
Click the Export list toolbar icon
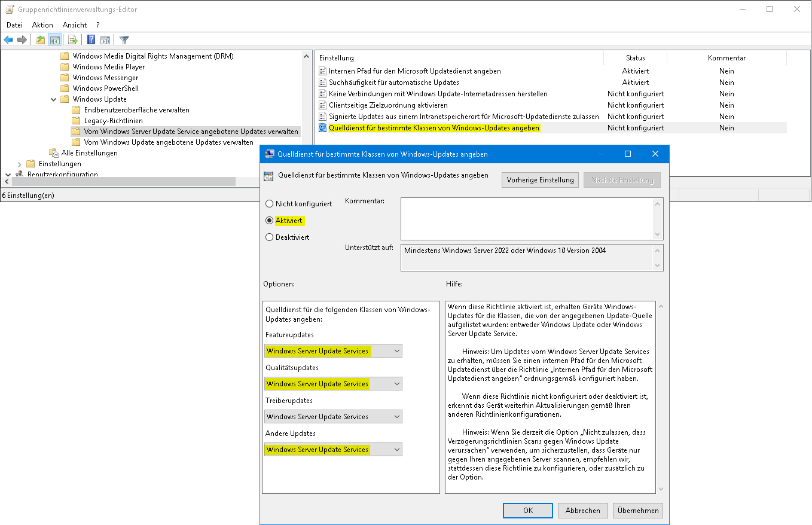tap(72, 40)
